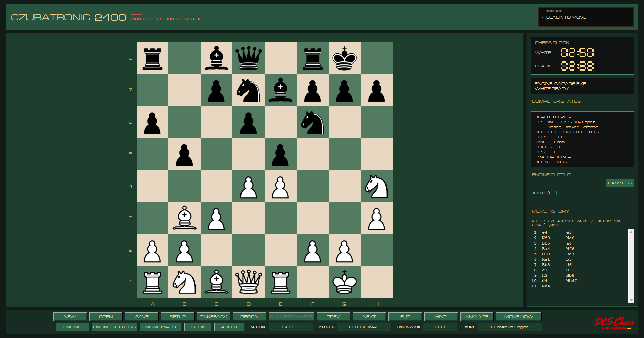Image resolution: width=644 pixels, height=338 pixels.
Task: Click the white knight on h4
Action: pyautogui.click(x=377, y=186)
